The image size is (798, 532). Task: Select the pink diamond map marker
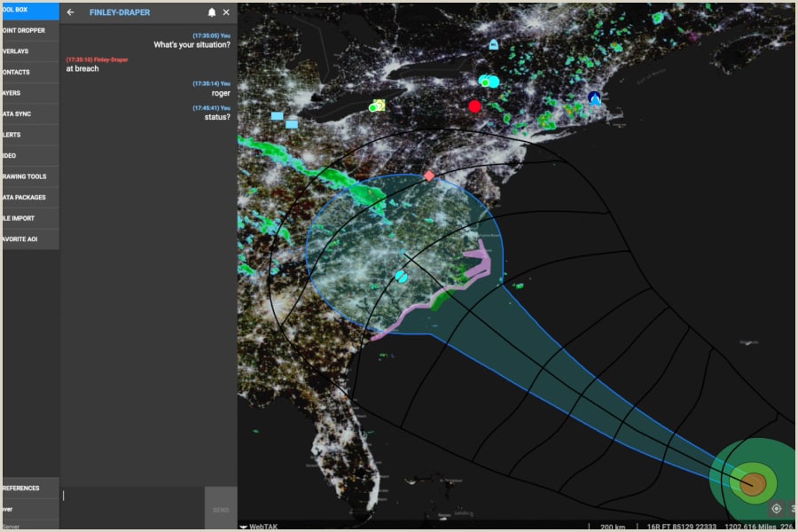coord(429,176)
